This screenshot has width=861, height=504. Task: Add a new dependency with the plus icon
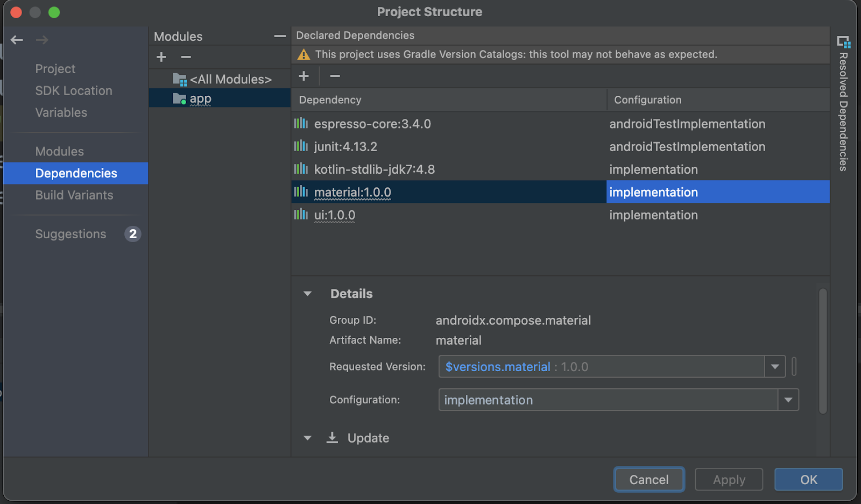[x=304, y=76]
